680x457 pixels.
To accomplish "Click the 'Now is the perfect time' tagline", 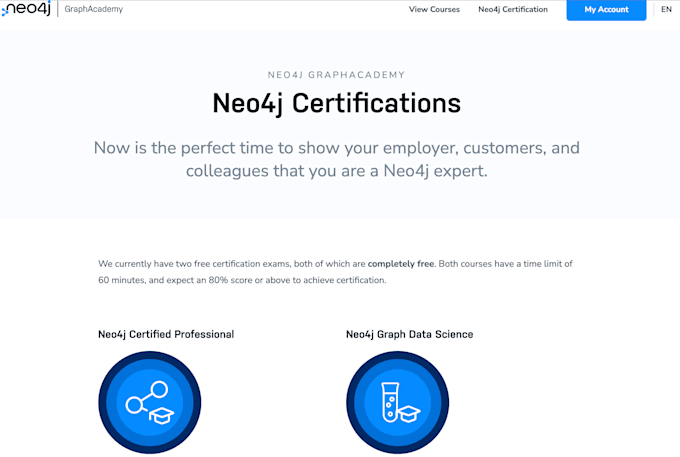I will point(337,159).
